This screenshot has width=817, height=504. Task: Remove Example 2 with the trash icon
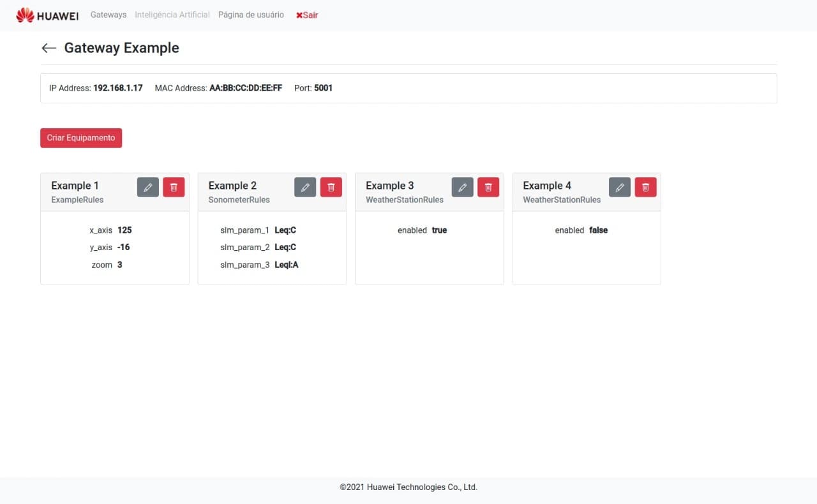[x=331, y=187]
